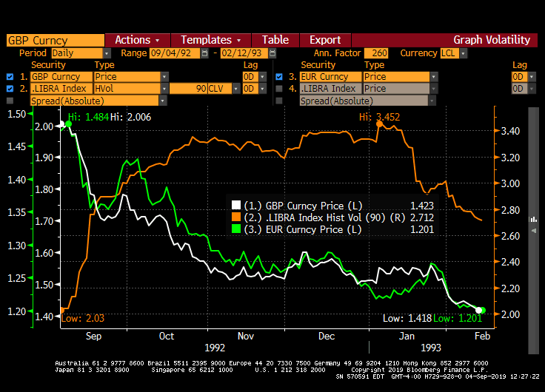Open Lag dropdown for GBP Curncy row

point(263,77)
